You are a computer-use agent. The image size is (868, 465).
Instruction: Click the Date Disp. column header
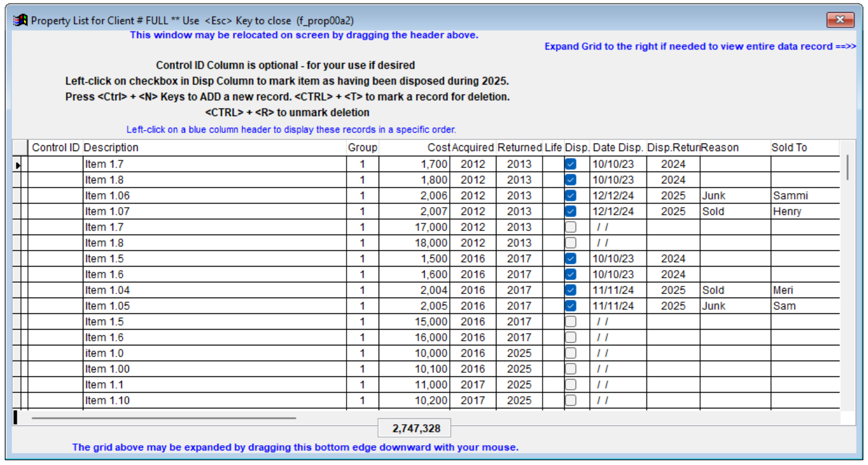pyautogui.click(x=617, y=148)
